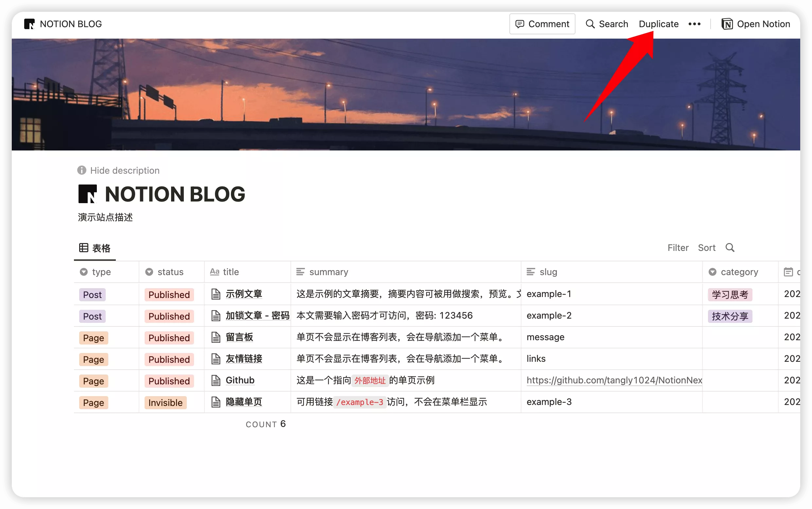812x509 pixels.
Task: Click the document icon for Github row
Action: click(216, 380)
